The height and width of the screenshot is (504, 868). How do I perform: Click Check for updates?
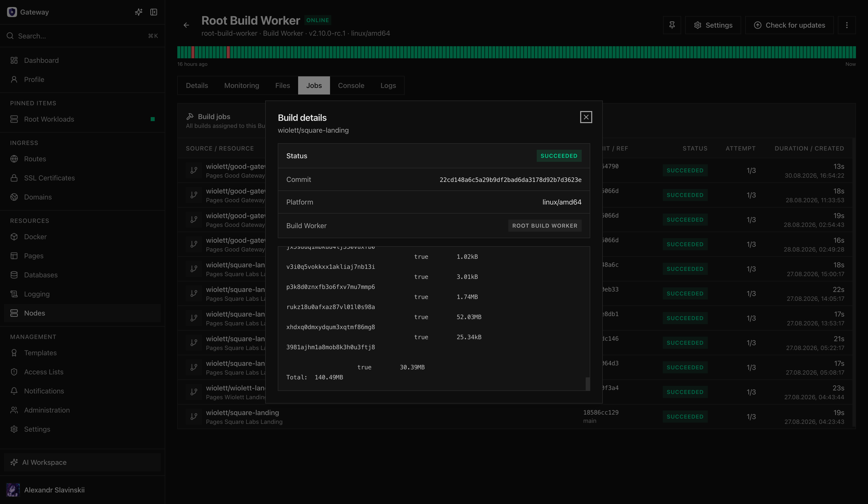coord(789,25)
